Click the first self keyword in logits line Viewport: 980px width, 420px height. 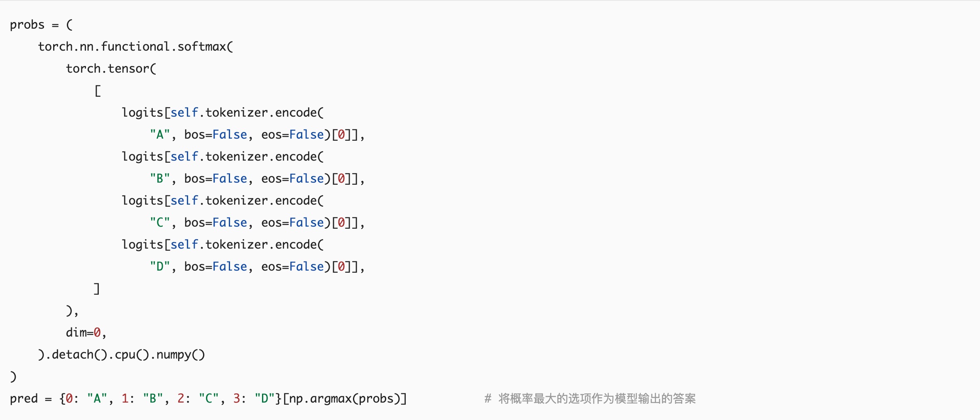(184, 112)
